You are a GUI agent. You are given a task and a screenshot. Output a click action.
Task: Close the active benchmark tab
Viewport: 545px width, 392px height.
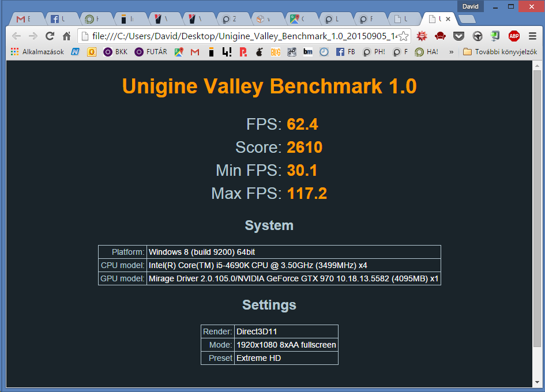448,19
